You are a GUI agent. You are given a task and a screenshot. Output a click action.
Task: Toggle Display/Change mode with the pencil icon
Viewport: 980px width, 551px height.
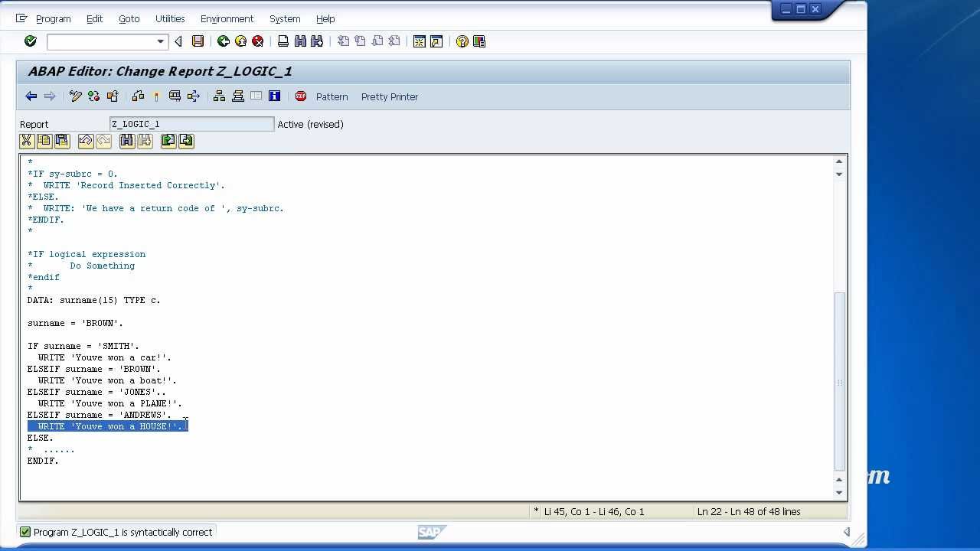(x=76, y=96)
